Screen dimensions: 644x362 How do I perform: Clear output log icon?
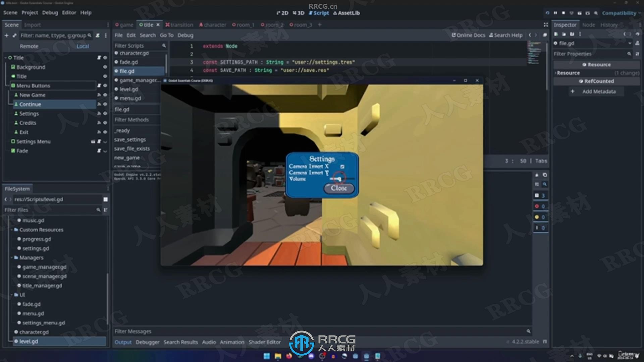(x=537, y=175)
